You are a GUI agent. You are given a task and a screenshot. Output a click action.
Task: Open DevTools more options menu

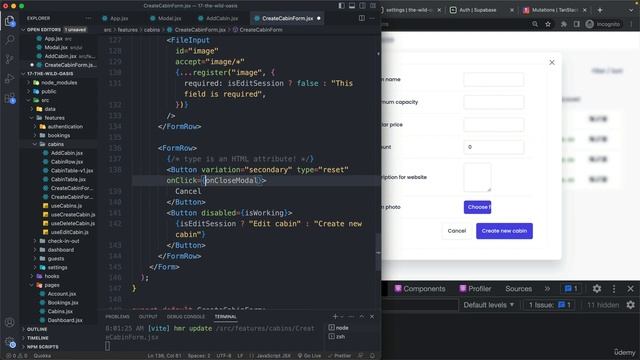click(x=614, y=289)
